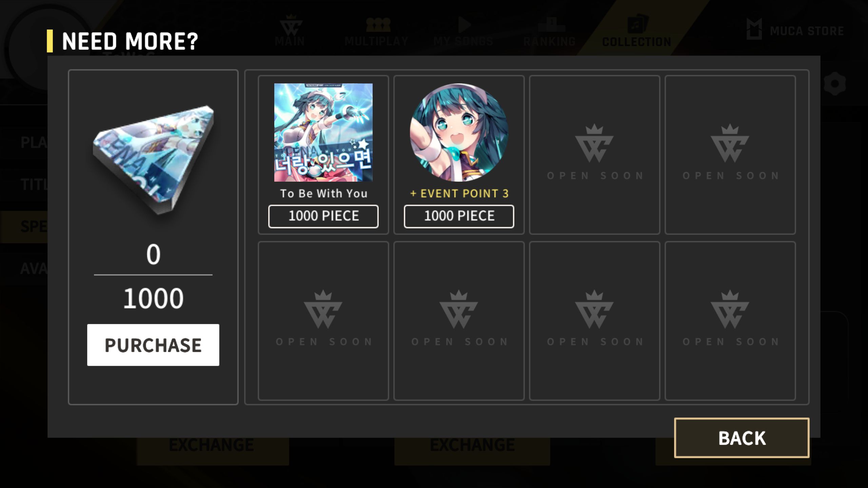Click the third bottom-row OPEN SOON slot
Screen dimensions: 868x488
click(x=594, y=321)
